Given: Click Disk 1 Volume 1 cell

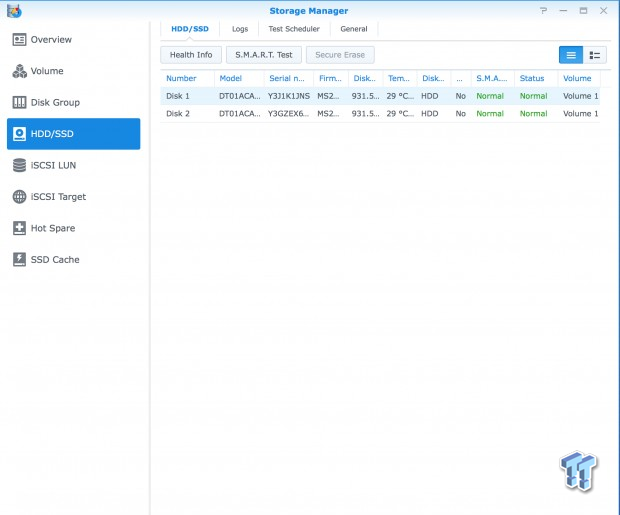Looking at the screenshot, I should click(x=580, y=96).
